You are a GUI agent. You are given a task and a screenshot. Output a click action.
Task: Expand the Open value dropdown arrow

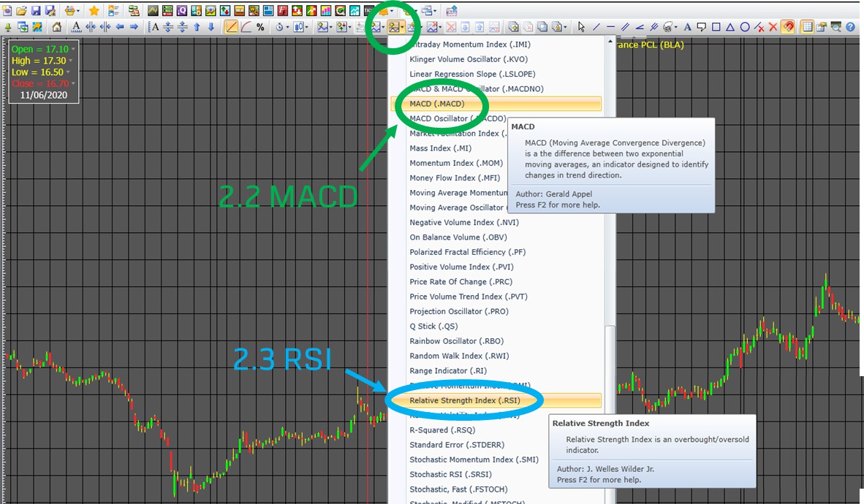(72, 49)
